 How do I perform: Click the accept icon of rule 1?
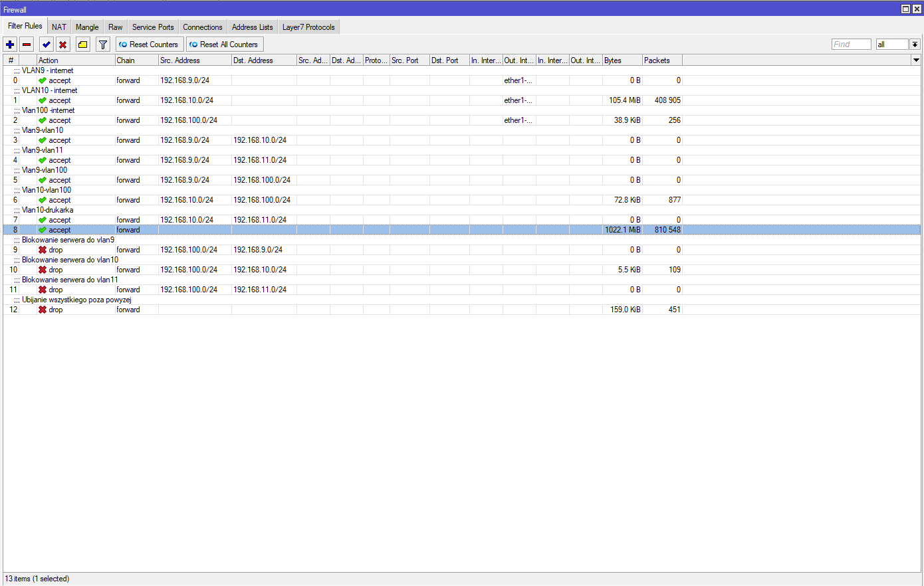pos(43,100)
